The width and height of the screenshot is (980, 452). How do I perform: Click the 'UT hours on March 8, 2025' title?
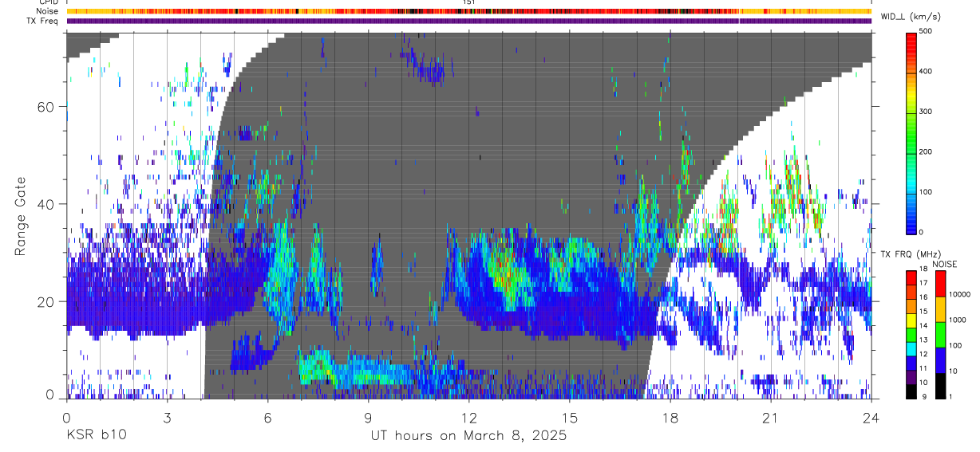tap(468, 435)
